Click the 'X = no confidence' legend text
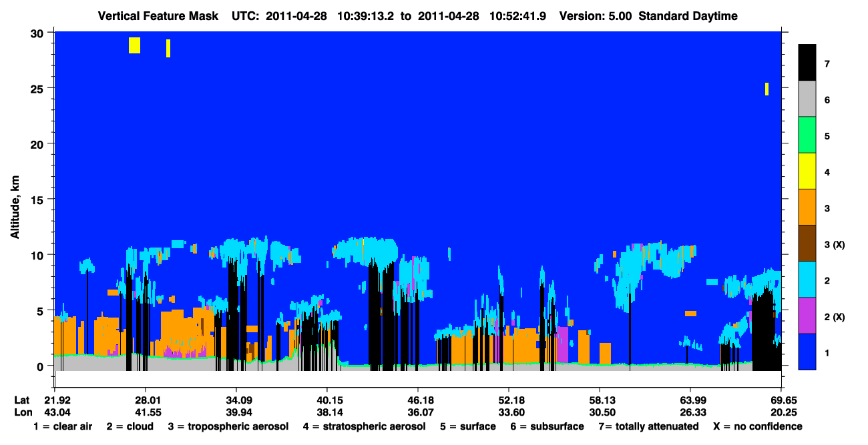The image size is (868, 445). click(x=758, y=426)
